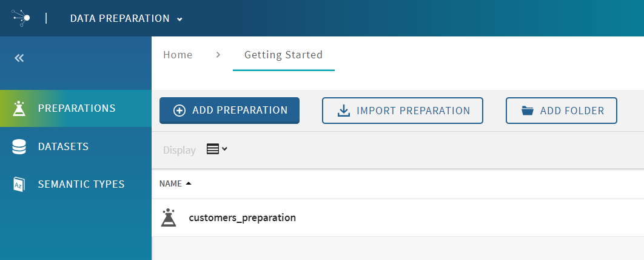Open the Preparations menu item
Screen dimensions: 644x260
tap(76, 109)
